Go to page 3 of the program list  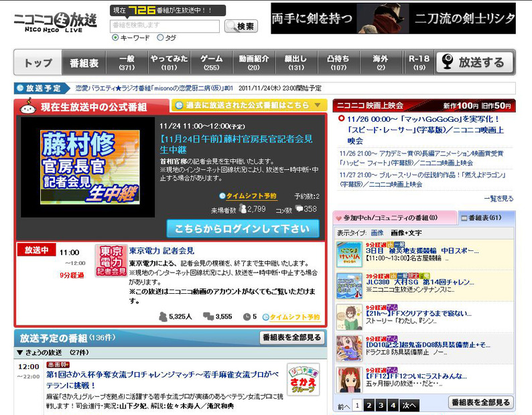(x=381, y=405)
